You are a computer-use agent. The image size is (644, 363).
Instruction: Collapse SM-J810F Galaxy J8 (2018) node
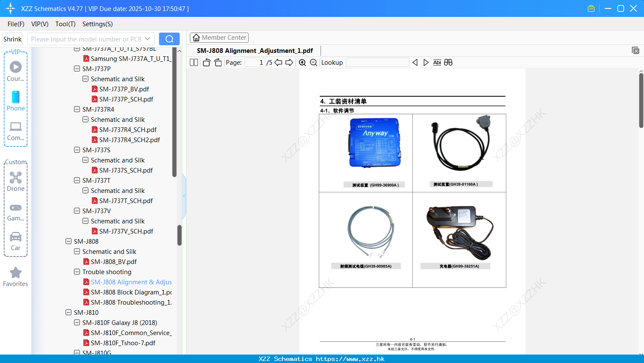tap(77, 322)
